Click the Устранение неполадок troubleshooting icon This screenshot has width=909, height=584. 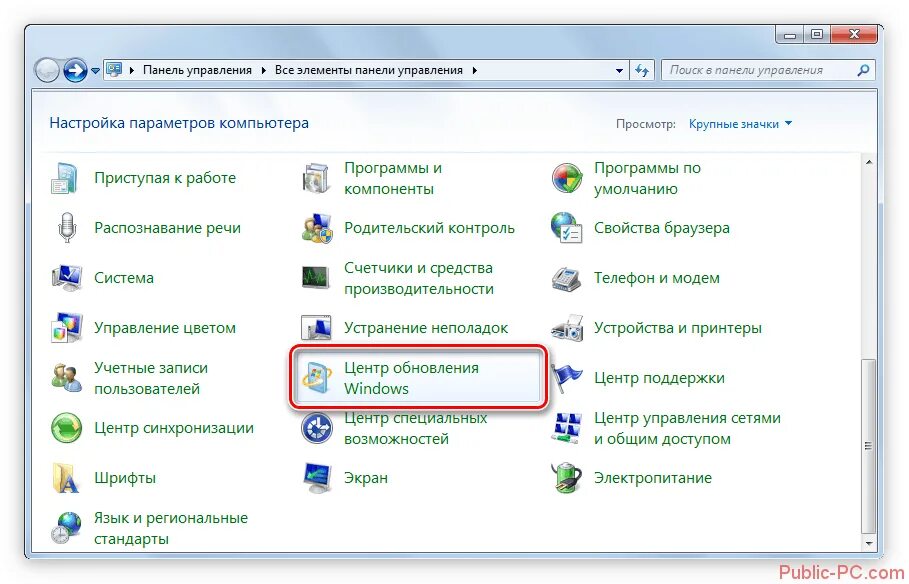point(317,328)
